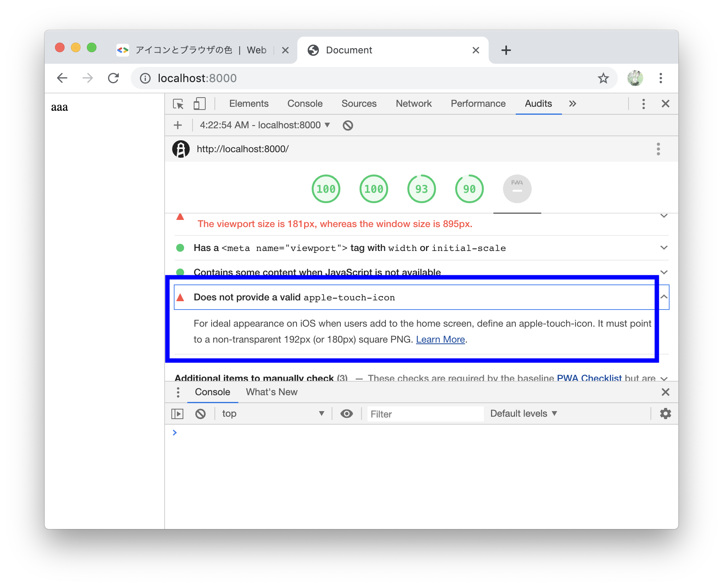Click the Learn More link
This screenshot has width=723, height=588.
(440, 339)
